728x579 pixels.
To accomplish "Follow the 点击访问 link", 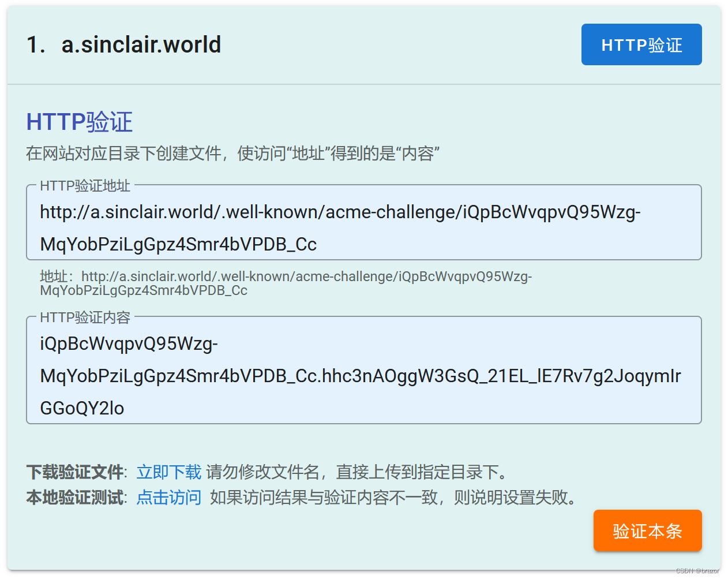I will coord(168,497).
